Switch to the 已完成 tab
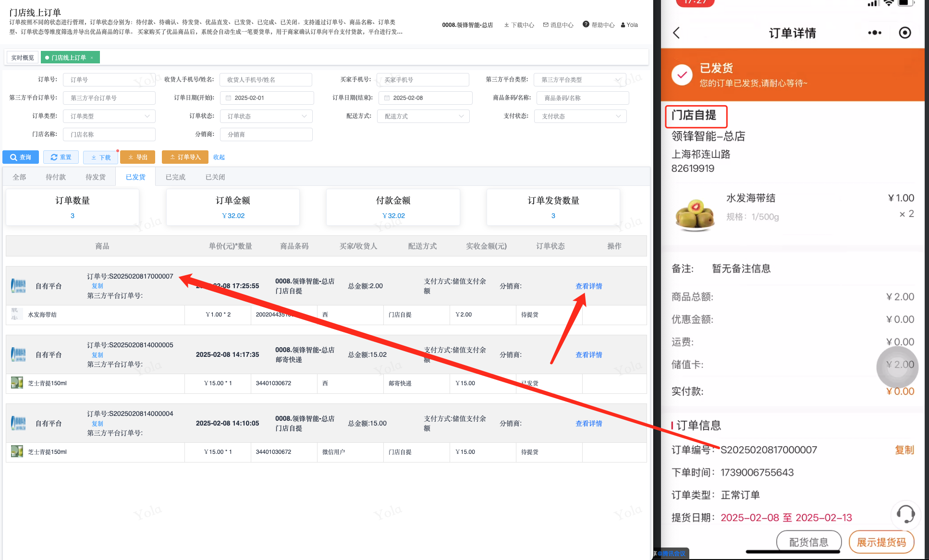This screenshot has width=929, height=560. click(x=175, y=177)
